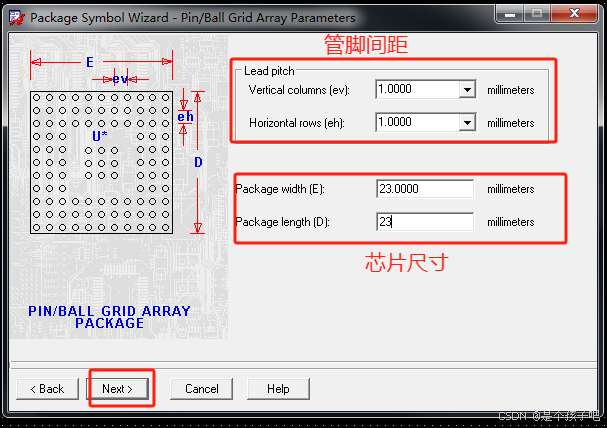This screenshot has width=607, height=428.
Task: Click 'millimeters' beside Horizontal rows
Action: click(x=511, y=123)
